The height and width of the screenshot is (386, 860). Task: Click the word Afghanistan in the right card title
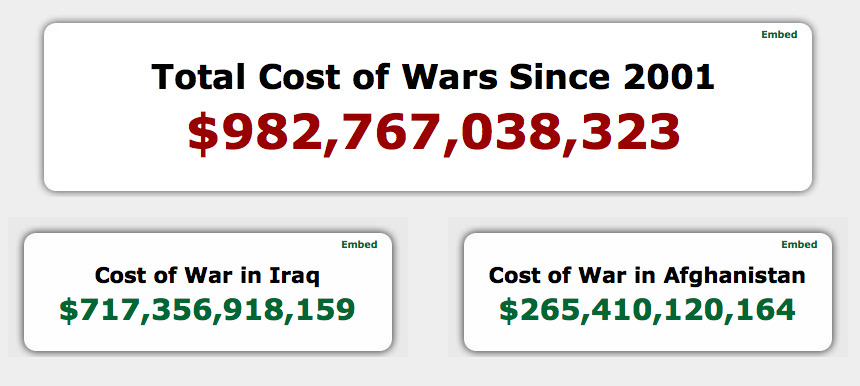click(734, 275)
